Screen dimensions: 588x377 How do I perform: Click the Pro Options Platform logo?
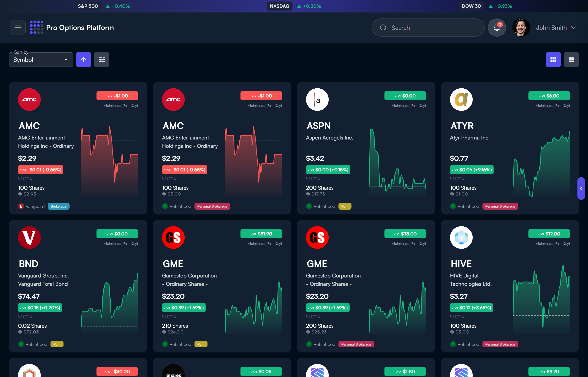pyautogui.click(x=72, y=27)
